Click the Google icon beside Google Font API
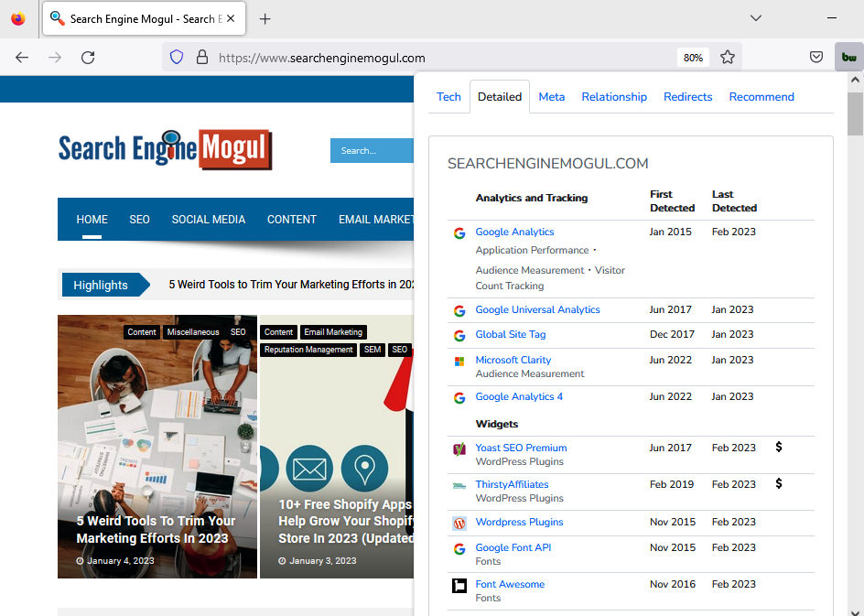Screen dimensions: 864x616 pyautogui.click(x=459, y=549)
